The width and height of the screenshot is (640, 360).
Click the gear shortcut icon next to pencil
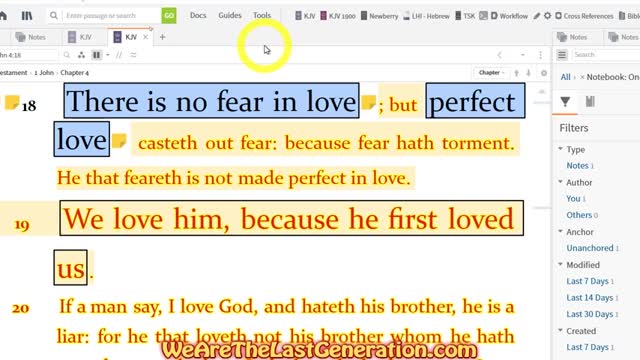click(x=547, y=16)
